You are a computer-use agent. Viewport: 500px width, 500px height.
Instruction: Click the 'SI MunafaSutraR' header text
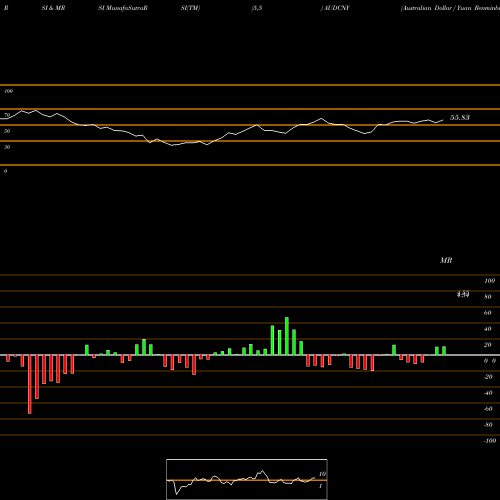point(123,8)
